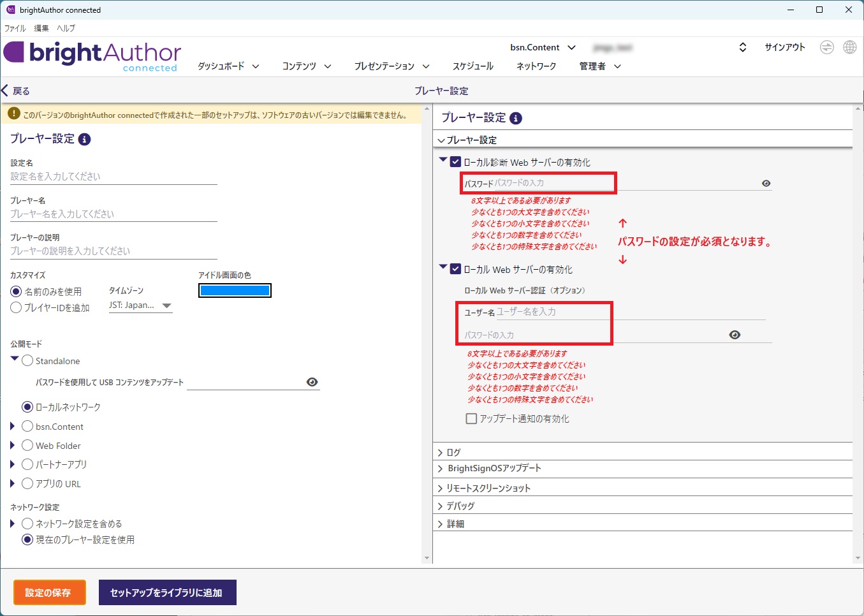Click info icon beside right プレーヤー設定 heading
The width and height of the screenshot is (864, 616).
[x=516, y=118]
